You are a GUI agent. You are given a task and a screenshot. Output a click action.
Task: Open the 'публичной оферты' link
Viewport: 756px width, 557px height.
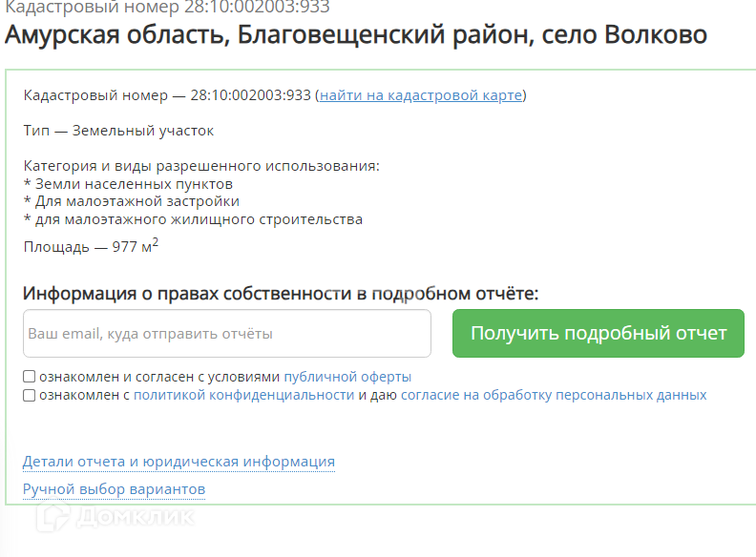[347, 377]
